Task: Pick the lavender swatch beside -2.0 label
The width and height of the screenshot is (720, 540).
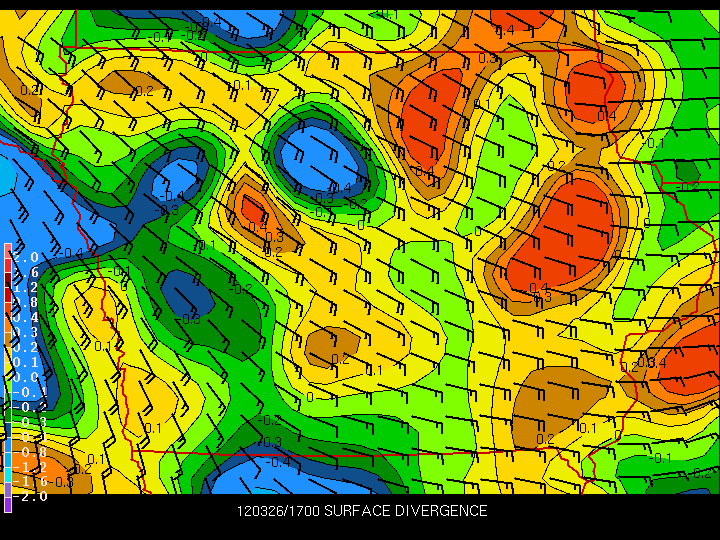Action: (x=8, y=489)
